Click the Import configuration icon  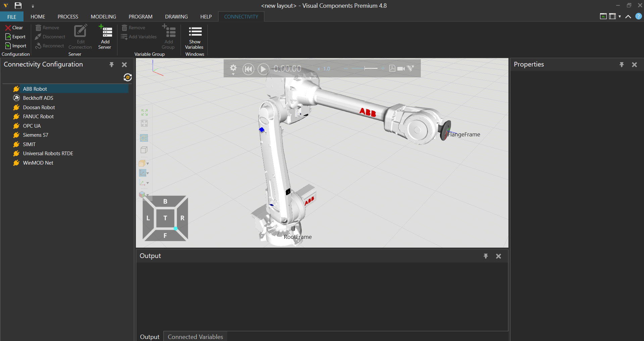tap(8, 46)
